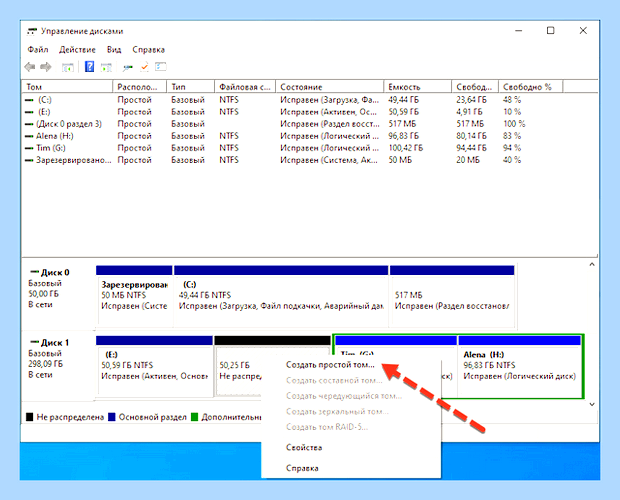This screenshot has height=500, width=620.
Task: Click the Disk Management app title icon
Action: (x=32, y=31)
